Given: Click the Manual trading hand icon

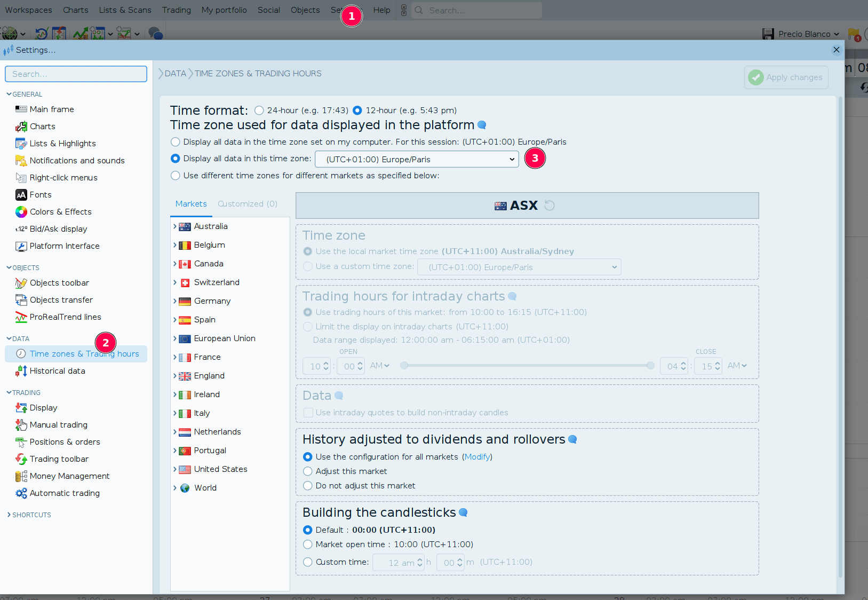Looking at the screenshot, I should (21, 425).
